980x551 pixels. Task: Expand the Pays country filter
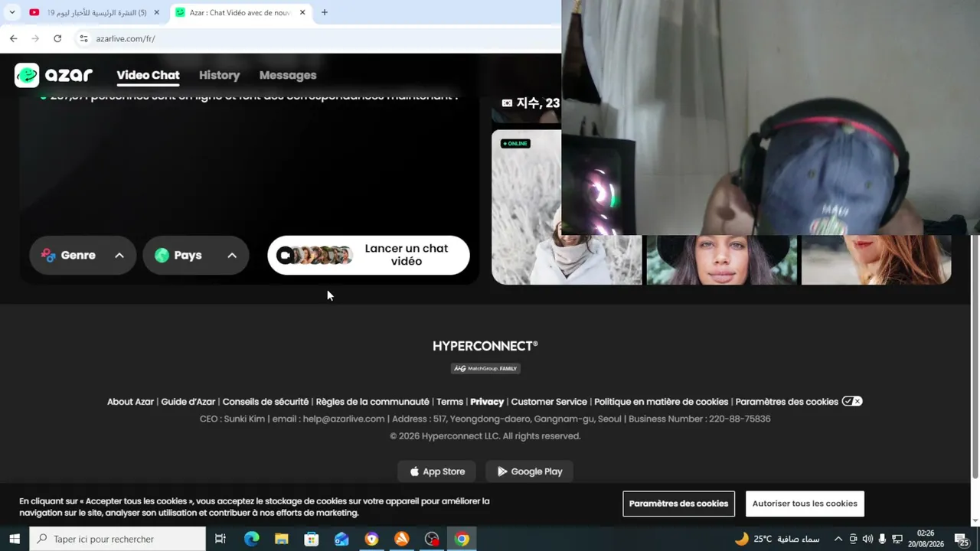pyautogui.click(x=196, y=256)
